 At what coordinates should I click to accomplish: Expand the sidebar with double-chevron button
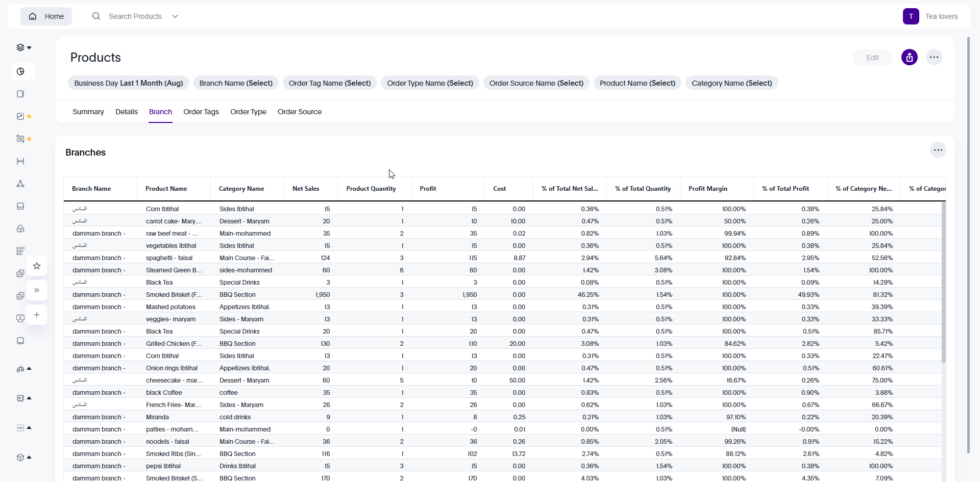(x=37, y=290)
